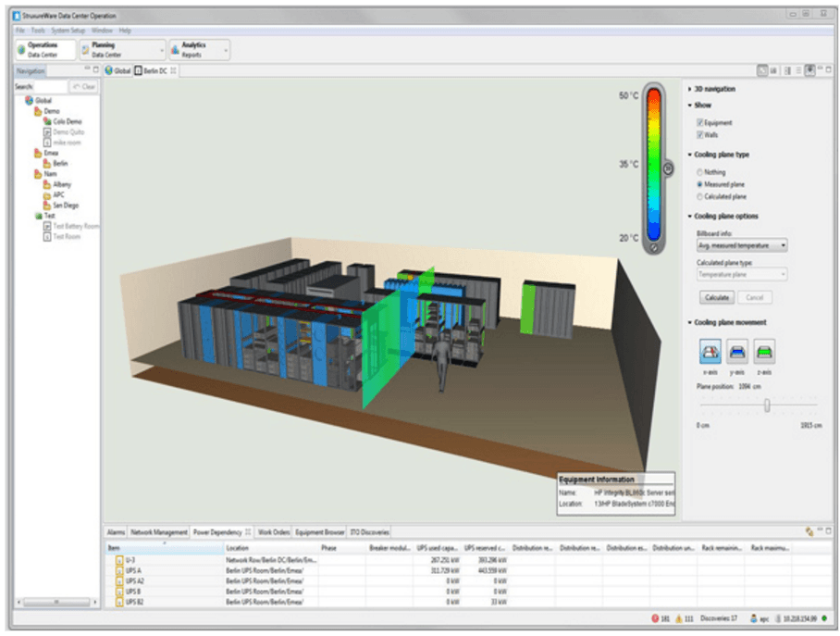Switch to the Alarms tab

(x=116, y=532)
